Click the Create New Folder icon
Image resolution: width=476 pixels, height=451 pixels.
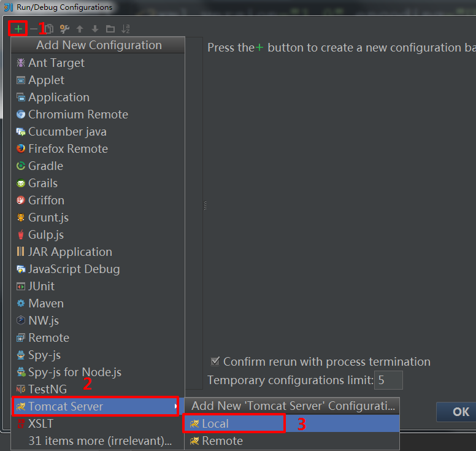[110, 29]
